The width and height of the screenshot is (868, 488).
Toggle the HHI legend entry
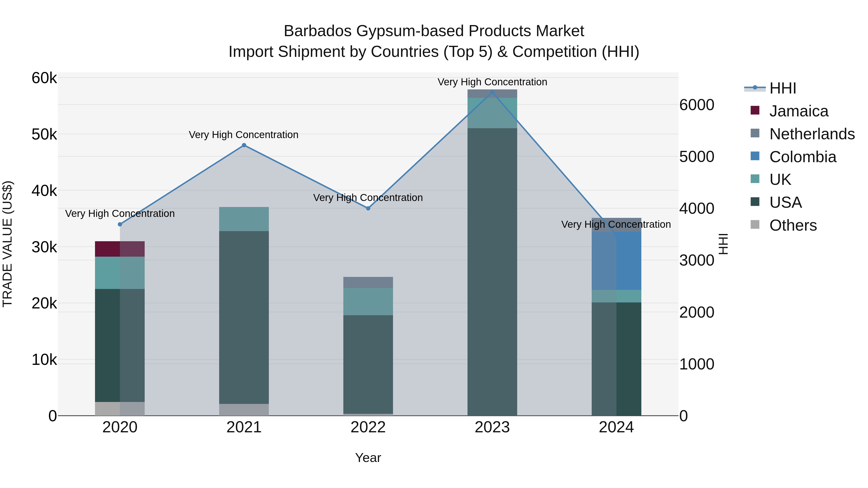[x=770, y=88]
